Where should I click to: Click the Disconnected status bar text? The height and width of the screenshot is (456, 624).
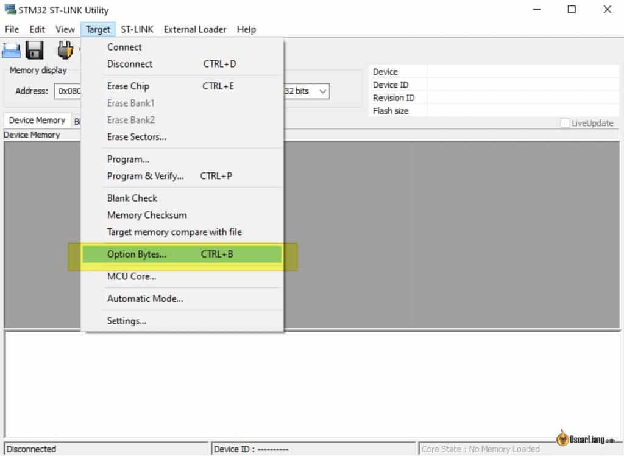click(31, 449)
